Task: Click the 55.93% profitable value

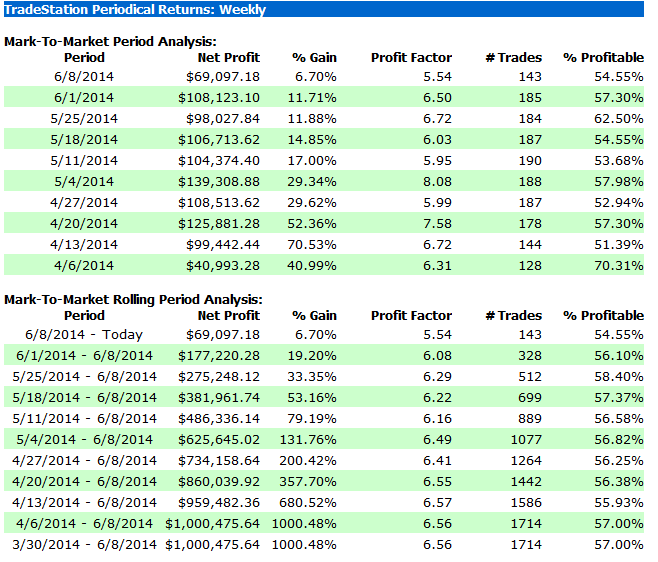Action: point(619,503)
